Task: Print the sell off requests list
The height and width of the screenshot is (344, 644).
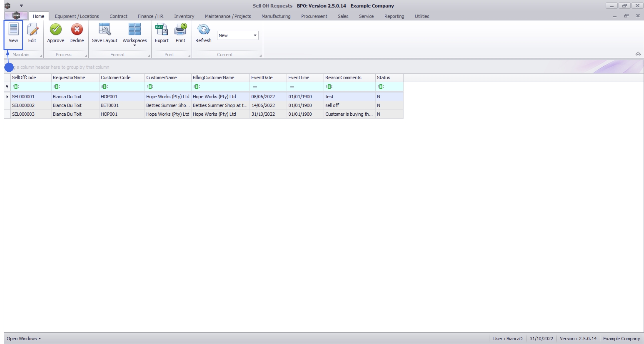Action: [x=180, y=33]
